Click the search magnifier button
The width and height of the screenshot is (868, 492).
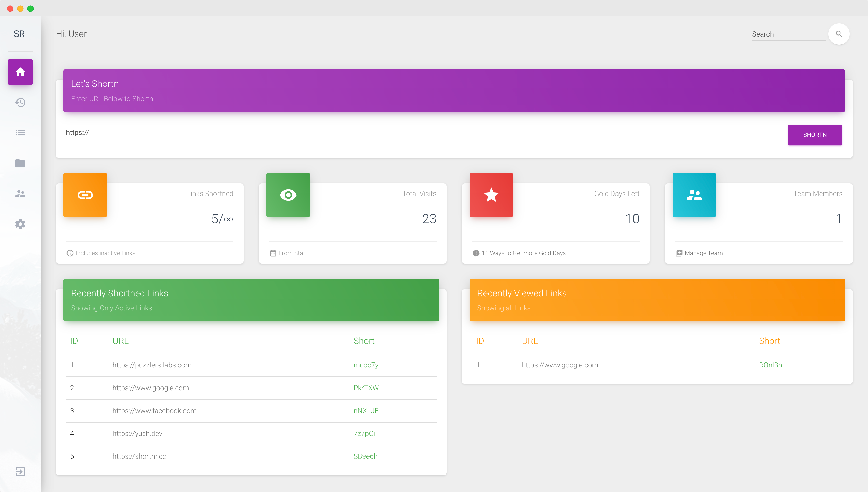point(839,34)
